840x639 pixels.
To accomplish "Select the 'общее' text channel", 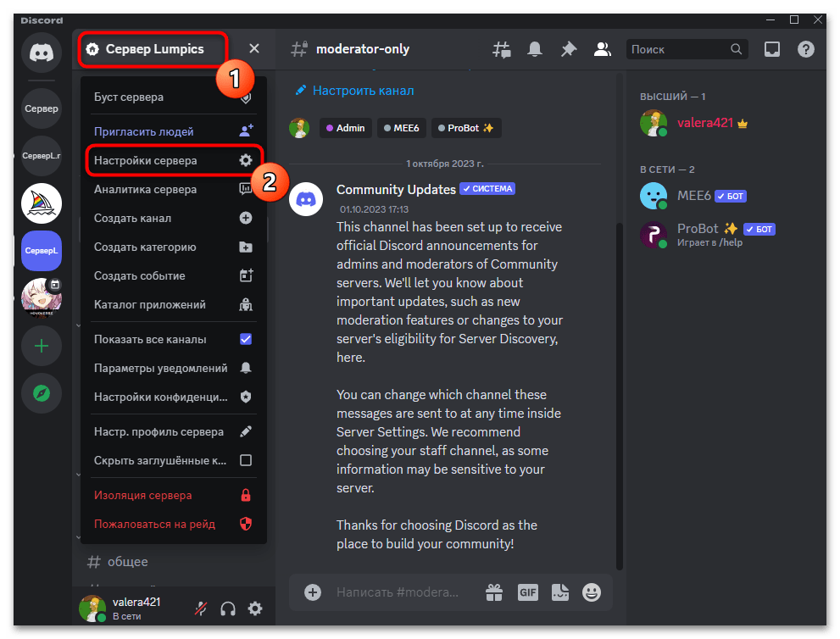I will click(127, 561).
